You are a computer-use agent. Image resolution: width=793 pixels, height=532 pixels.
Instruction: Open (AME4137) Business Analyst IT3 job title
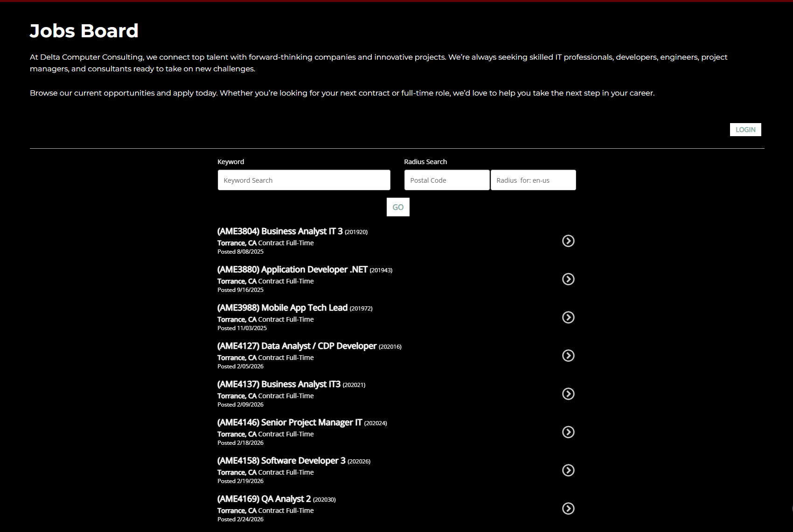(279, 384)
